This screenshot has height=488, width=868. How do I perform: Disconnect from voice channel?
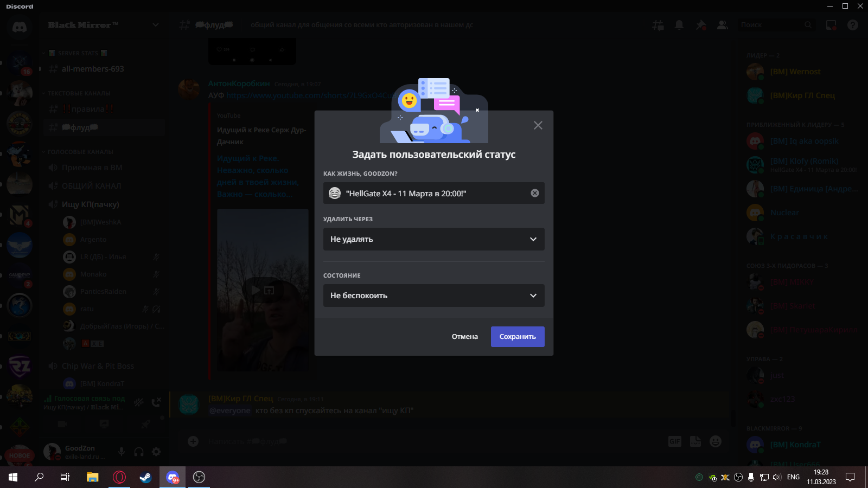click(x=156, y=402)
